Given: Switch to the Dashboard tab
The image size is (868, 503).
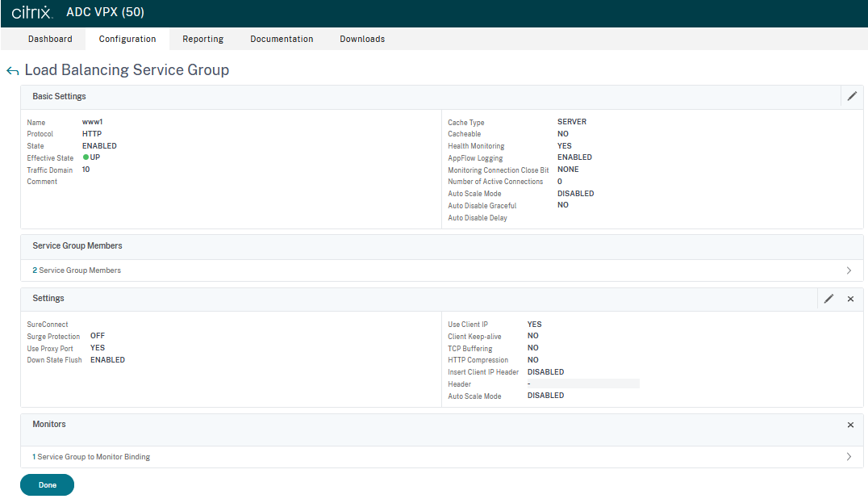Looking at the screenshot, I should coord(50,39).
